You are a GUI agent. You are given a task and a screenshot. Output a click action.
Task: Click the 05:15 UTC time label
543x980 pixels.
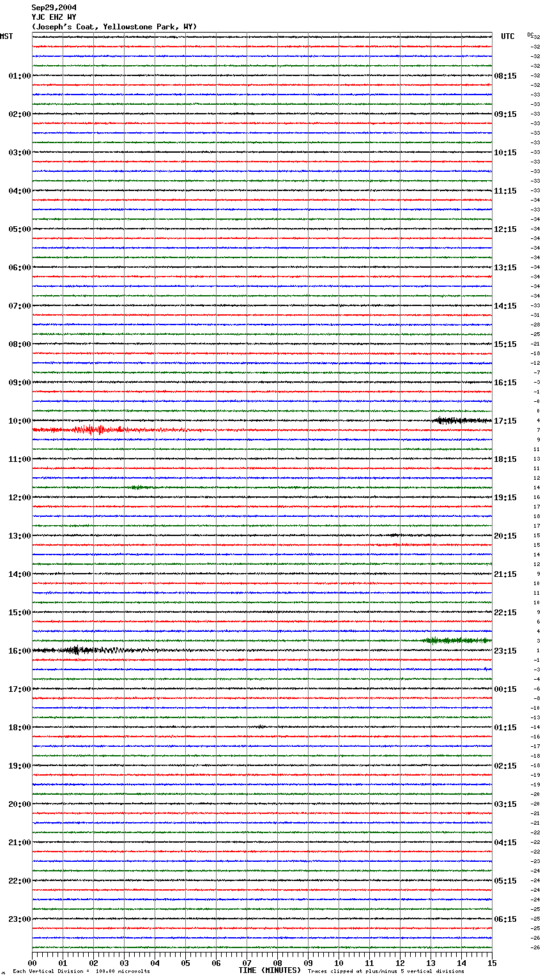click(x=505, y=881)
